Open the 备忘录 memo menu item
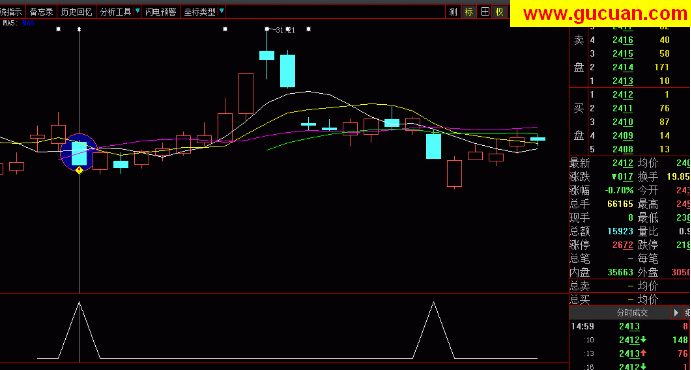The height and width of the screenshot is (370, 691). point(41,12)
